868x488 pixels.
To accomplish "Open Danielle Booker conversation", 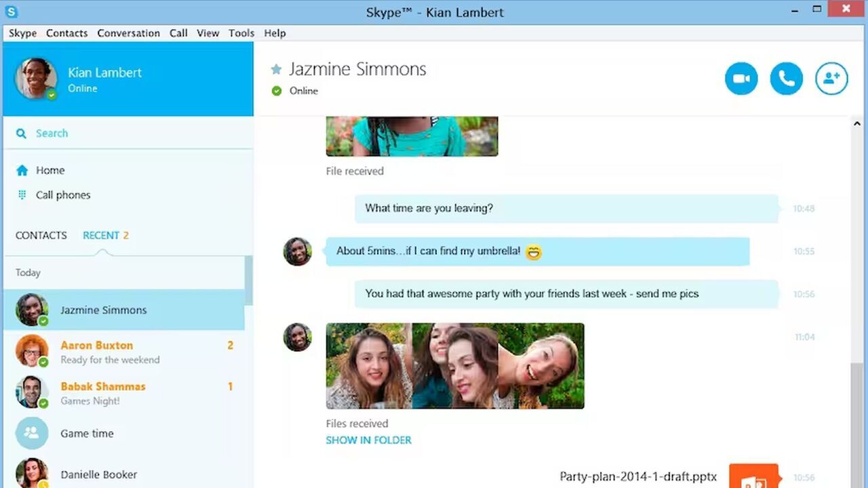I will (x=124, y=473).
